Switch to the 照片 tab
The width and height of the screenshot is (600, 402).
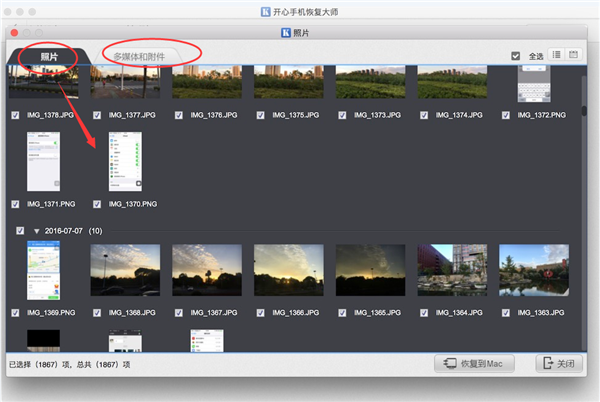(x=48, y=56)
